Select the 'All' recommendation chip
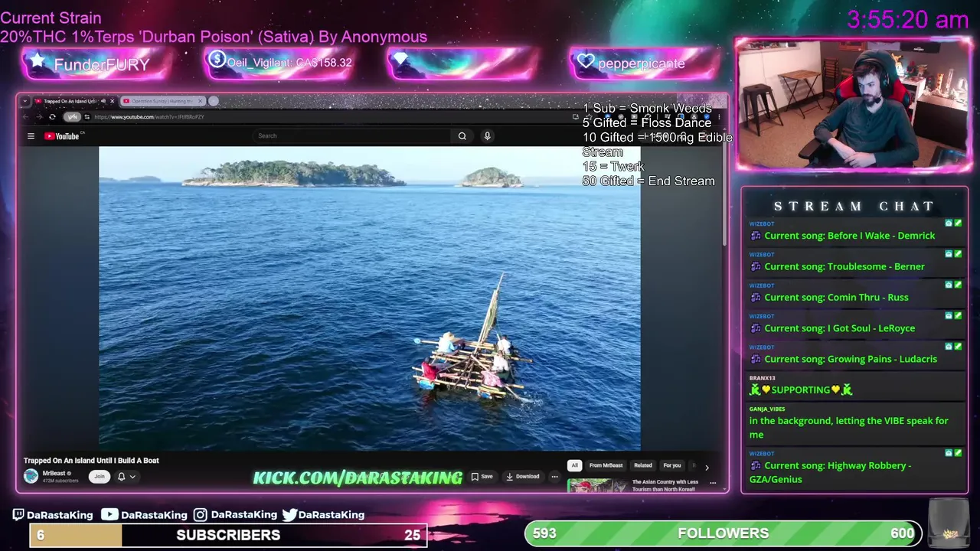Viewport: 980px width, 551px height. 574,465
